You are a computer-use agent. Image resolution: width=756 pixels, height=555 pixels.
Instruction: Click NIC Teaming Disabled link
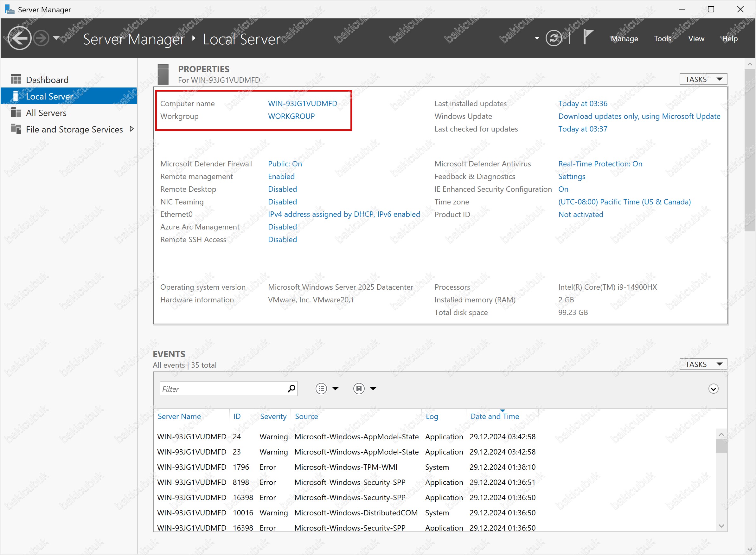click(282, 202)
